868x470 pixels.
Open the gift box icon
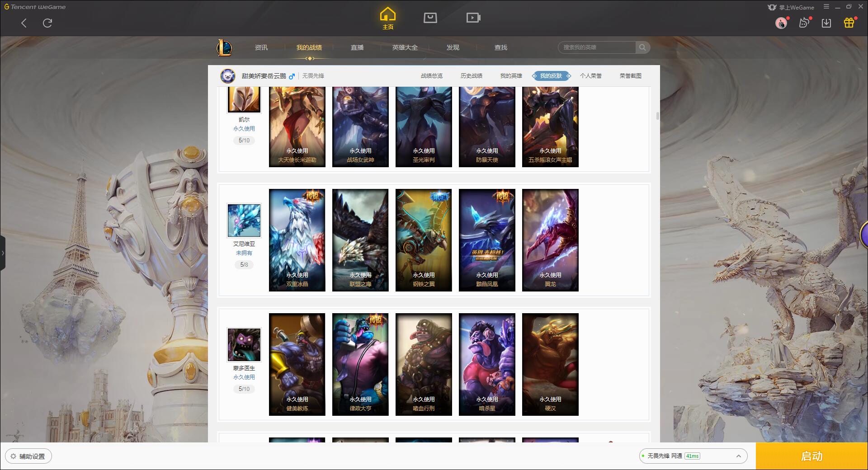(849, 23)
